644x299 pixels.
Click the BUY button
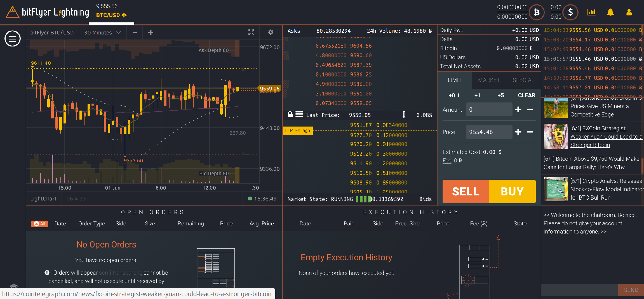[x=512, y=191]
